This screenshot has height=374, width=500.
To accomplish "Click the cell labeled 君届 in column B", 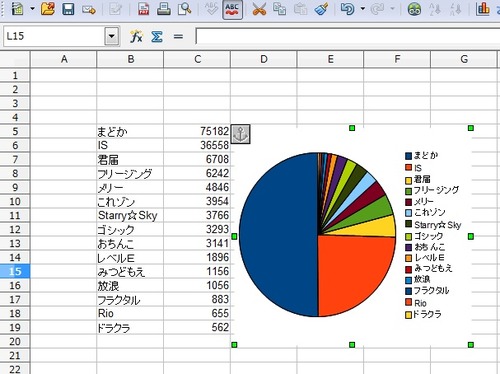I will pos(130,159).
